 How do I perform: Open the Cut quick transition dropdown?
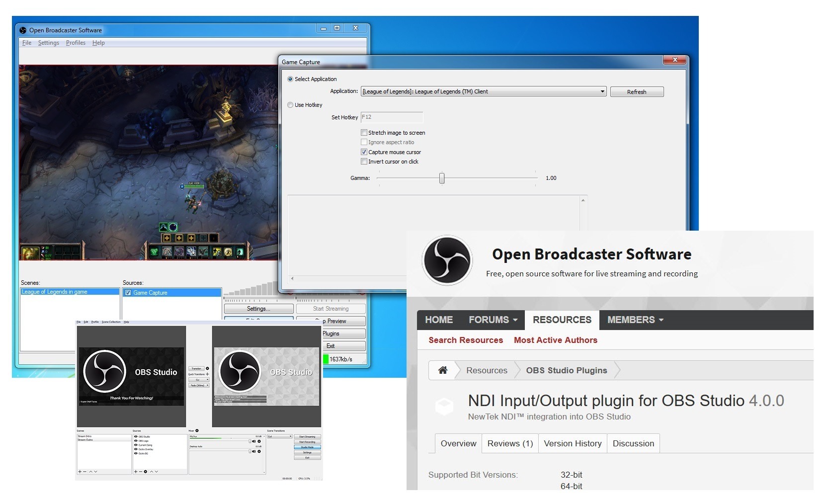[x=199, y=380]
